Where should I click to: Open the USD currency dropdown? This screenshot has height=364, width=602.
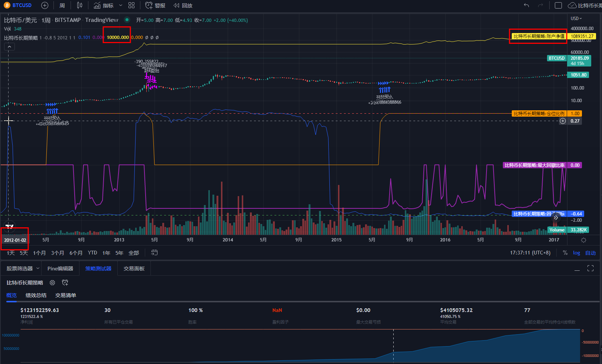tap(576, 18)
